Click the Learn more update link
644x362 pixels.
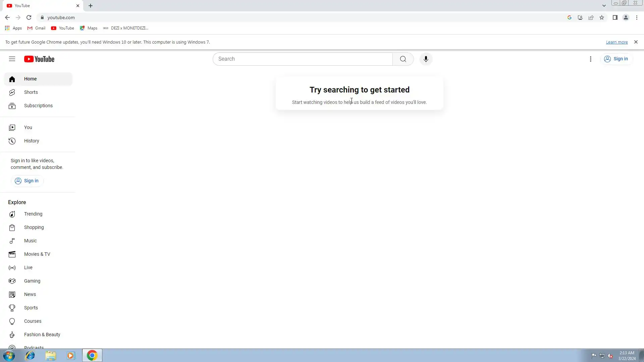pyautogui.click(x=616, y=42)
